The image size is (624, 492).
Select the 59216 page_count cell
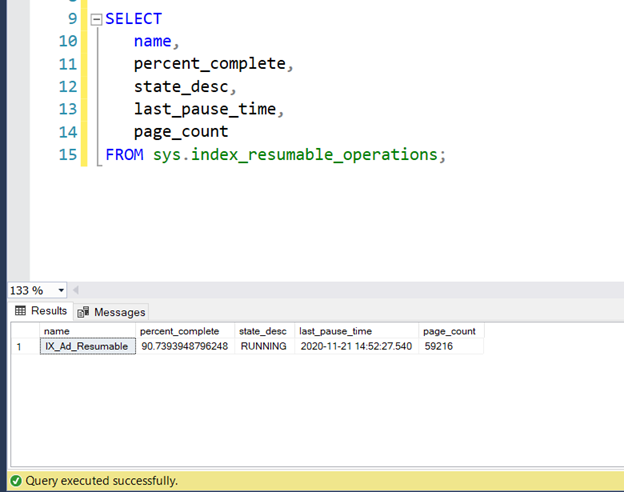point(451,346)
